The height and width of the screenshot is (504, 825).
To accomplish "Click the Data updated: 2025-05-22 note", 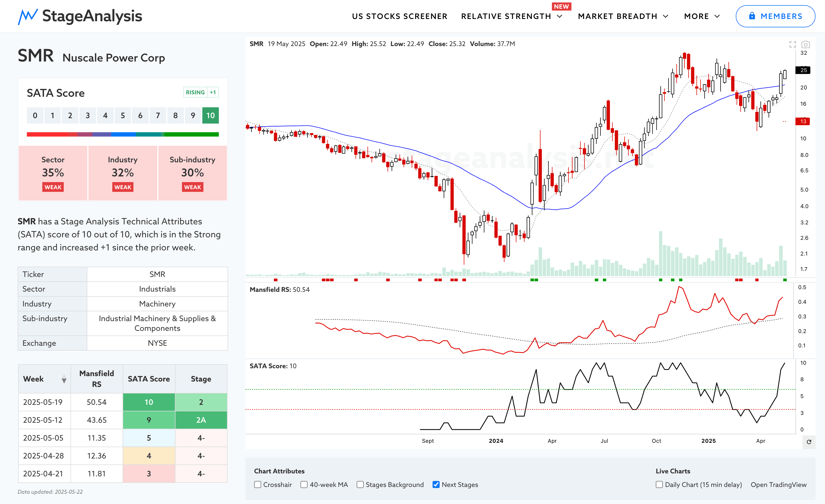I will click(50, 492).
